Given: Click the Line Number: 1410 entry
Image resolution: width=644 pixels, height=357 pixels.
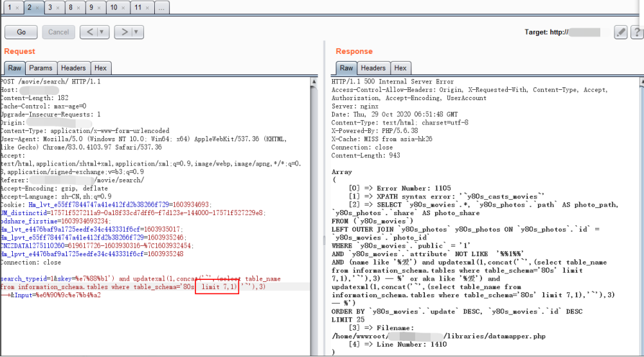Looking at the screenshot, I should pyautogui.click(x=398, y=344).
